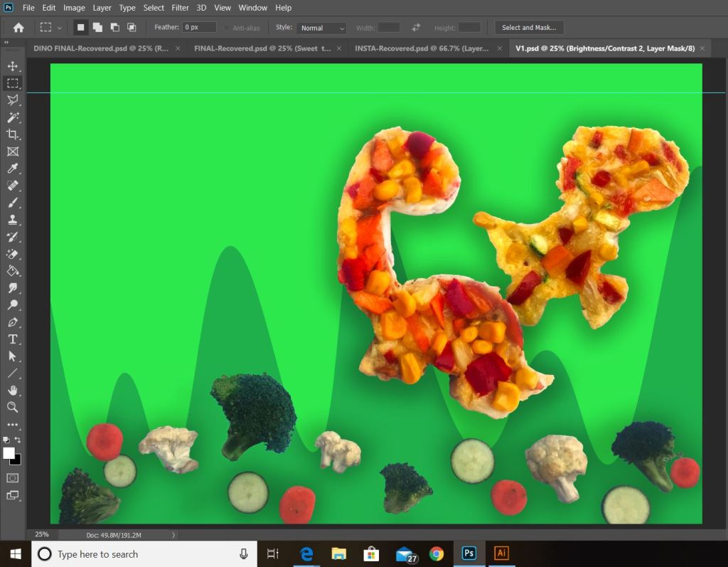Image resolution: width=728 pixels, height=567 pixels.
Task: Select the Horizontal Type tool
Action: point(12,339)
